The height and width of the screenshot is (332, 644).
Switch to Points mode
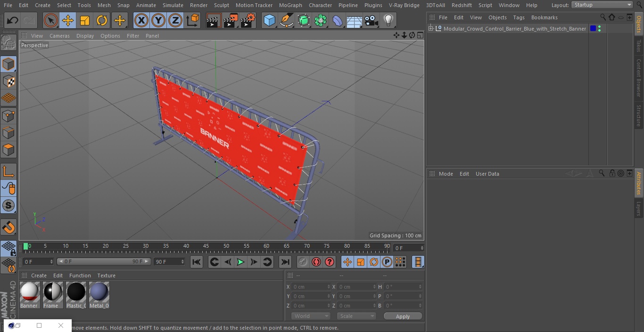pos(8,115)
